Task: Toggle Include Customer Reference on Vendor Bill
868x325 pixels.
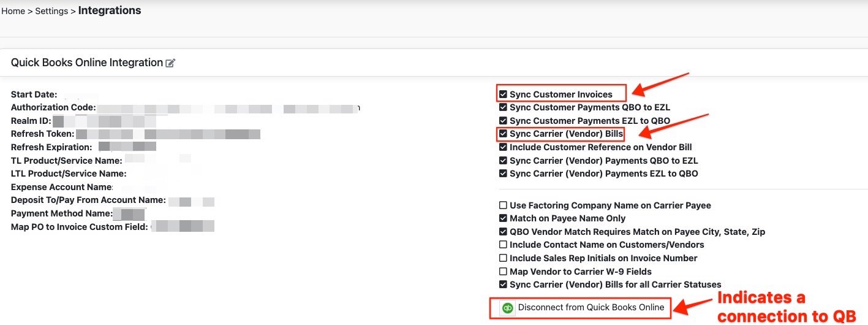Action: coord(503,147)
